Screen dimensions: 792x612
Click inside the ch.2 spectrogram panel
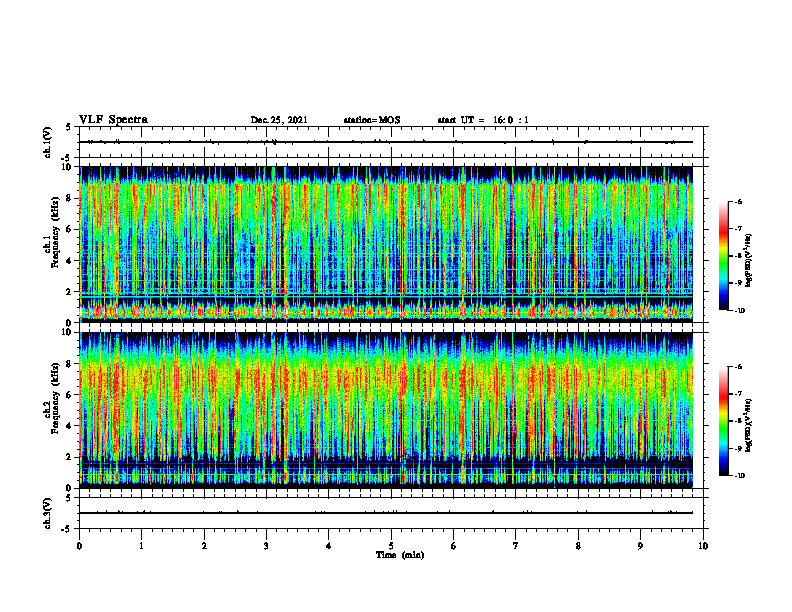386,410
